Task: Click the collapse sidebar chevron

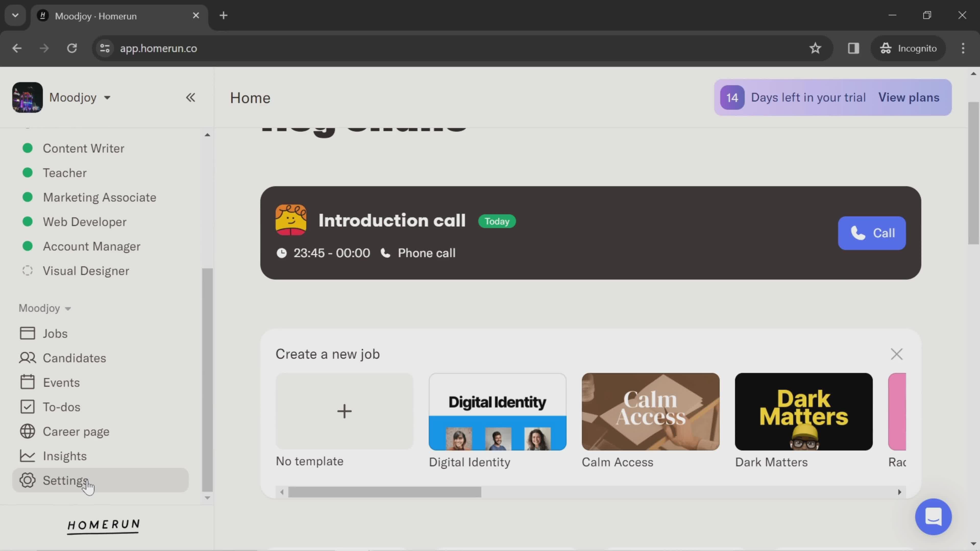Action: 190,97
